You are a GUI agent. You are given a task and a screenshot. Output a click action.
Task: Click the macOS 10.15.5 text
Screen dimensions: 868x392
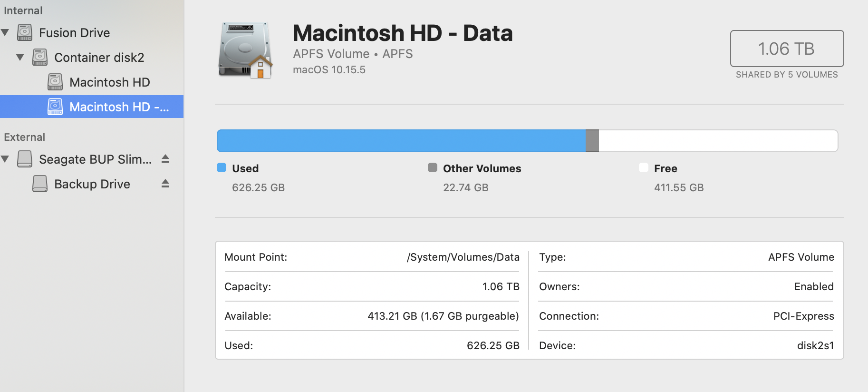pyautogui.click(x=329, y=70)
